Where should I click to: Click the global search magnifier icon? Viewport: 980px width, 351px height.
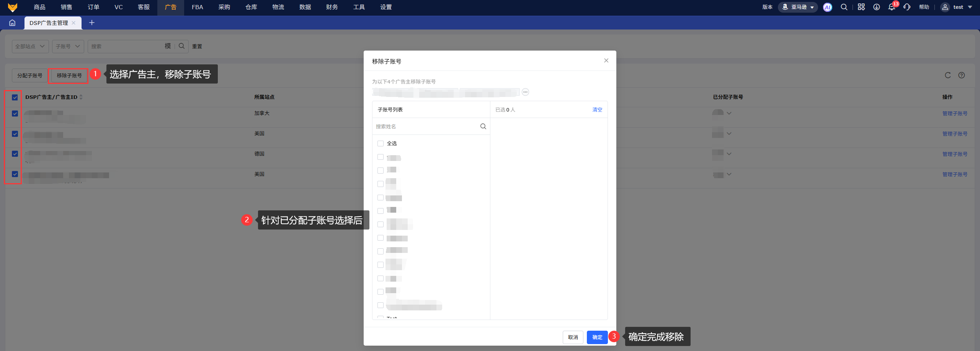(844, 7)
